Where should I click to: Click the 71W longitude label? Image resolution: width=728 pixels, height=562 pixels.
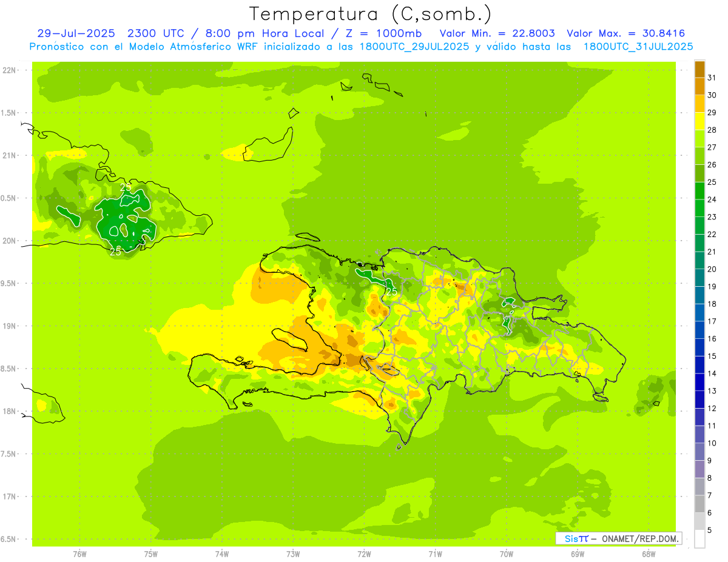(435, 555)
